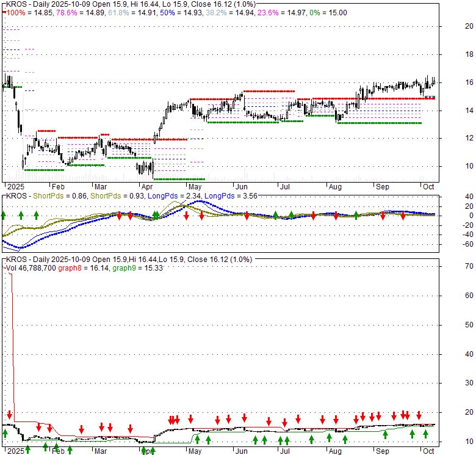Click the Mar month label under the bottom panel
Image resolution: width=476 pixels, height=455 pixels.
pos(101,451)
